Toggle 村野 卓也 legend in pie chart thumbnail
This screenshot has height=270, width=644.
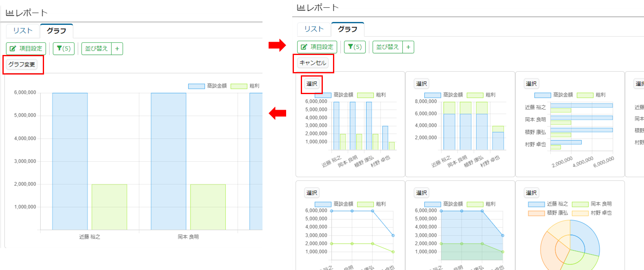coord(592,213)
